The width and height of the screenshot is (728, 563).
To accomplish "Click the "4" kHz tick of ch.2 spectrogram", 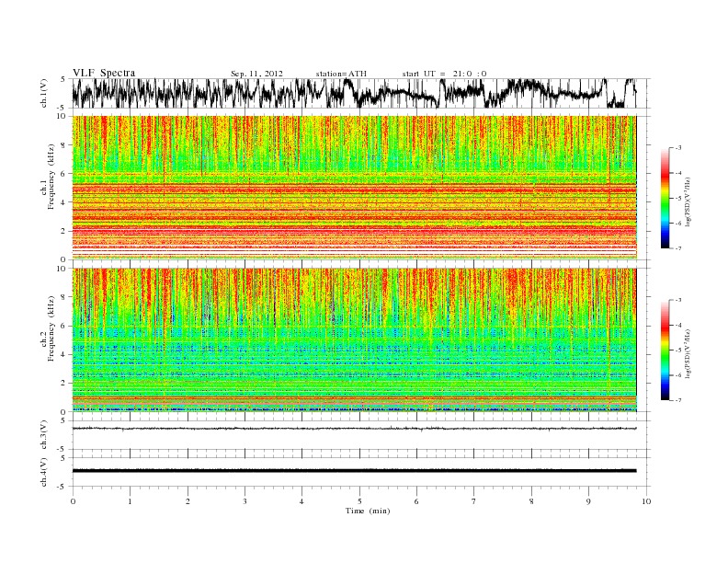I will coord(63,354).
